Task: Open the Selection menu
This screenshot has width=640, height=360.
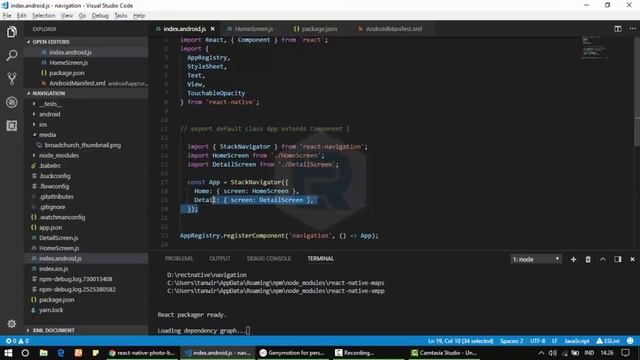Action: click(43, 16)
